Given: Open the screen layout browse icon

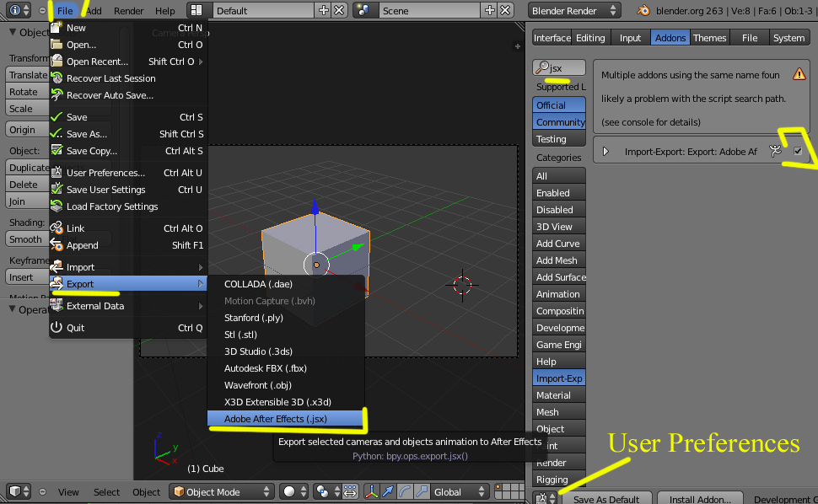Looking at the screenshot, I should tap(198, 10).
